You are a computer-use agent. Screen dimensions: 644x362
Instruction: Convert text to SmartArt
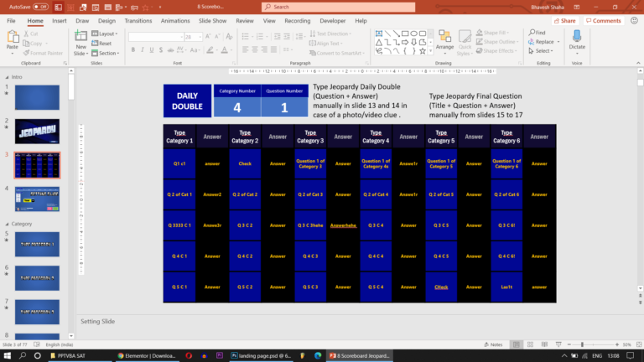coord(337,53)
